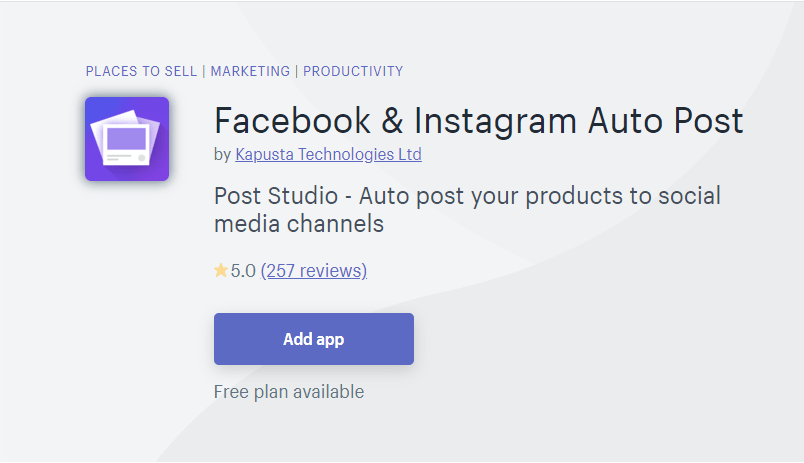The width and height of the screenshot is (804, 463).
Task: Open the PLACES TO SELL category
Action: [x=141, y=71]
